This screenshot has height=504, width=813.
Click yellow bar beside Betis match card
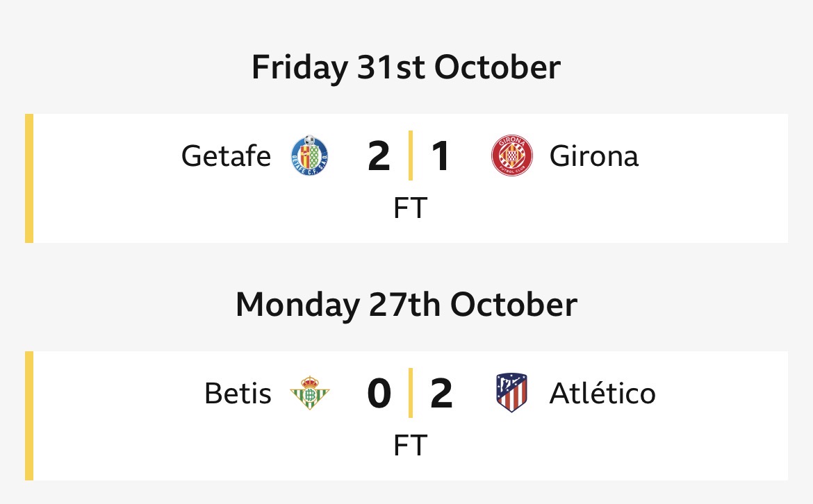(x=29, y=416)
